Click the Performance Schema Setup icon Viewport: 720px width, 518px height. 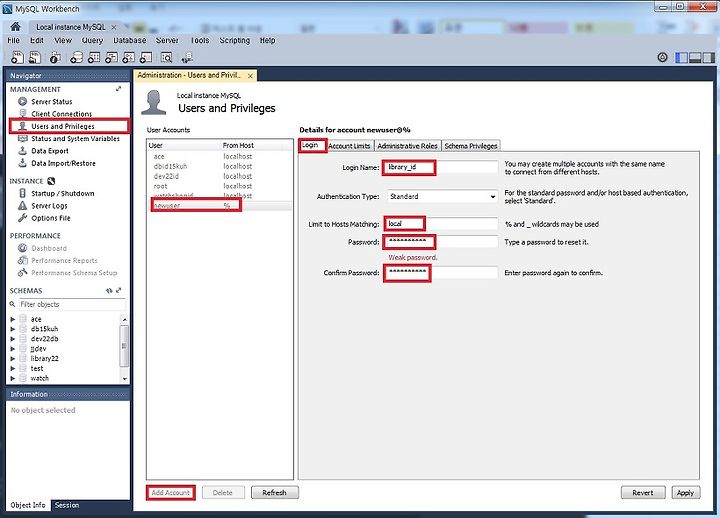coord(22,273)
